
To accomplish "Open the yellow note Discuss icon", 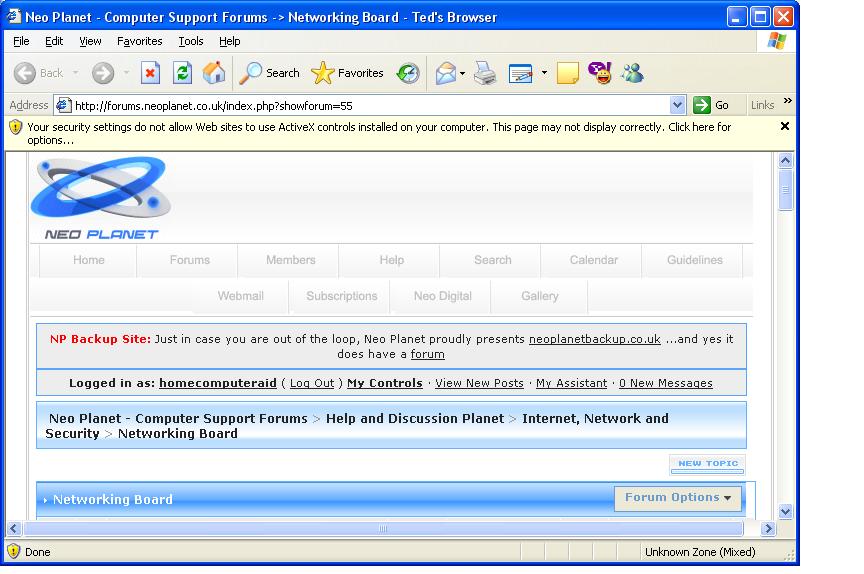I will point(568,73).
